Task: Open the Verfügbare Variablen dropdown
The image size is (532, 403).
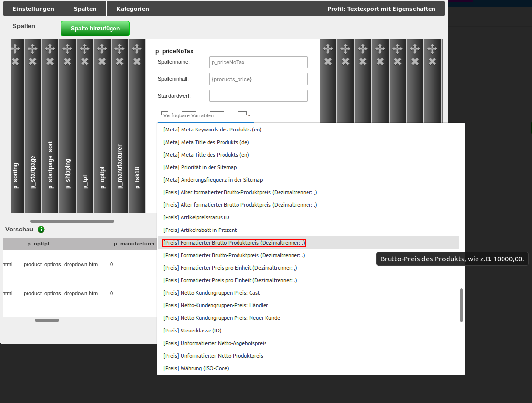Action: tap(206, 115)
